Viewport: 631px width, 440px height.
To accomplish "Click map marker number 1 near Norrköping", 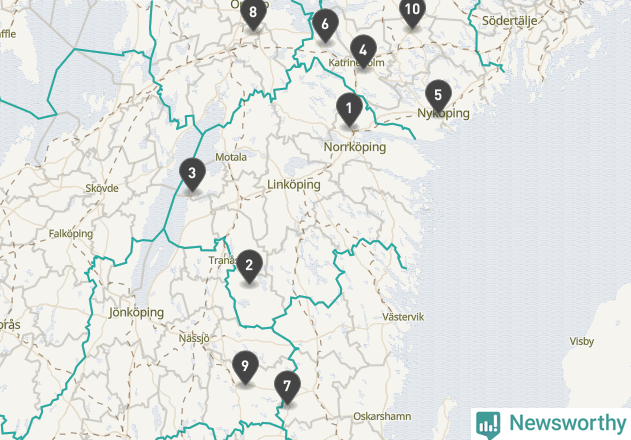I will click(349, 109).
